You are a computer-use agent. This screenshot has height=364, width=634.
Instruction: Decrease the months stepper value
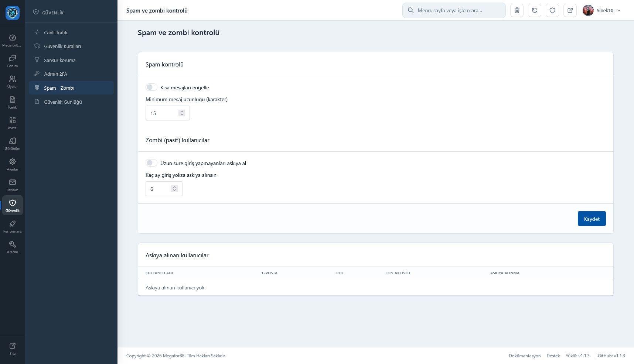coord(174,190)
